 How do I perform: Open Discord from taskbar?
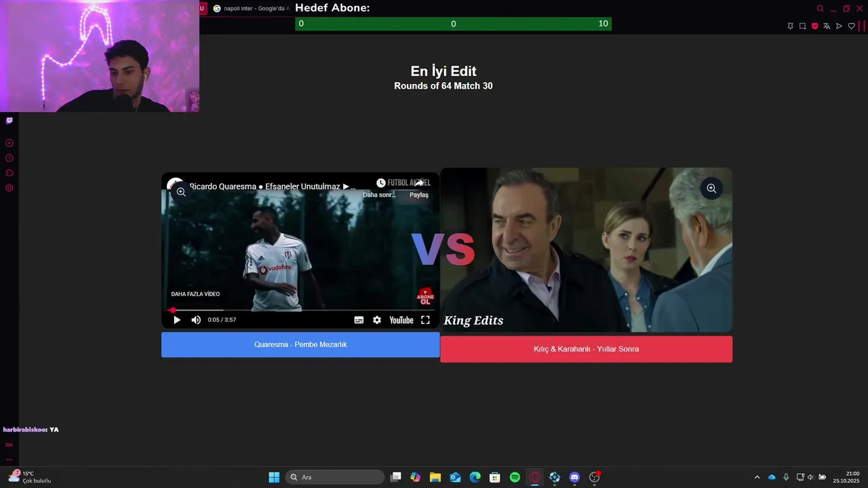pos(574,477)
